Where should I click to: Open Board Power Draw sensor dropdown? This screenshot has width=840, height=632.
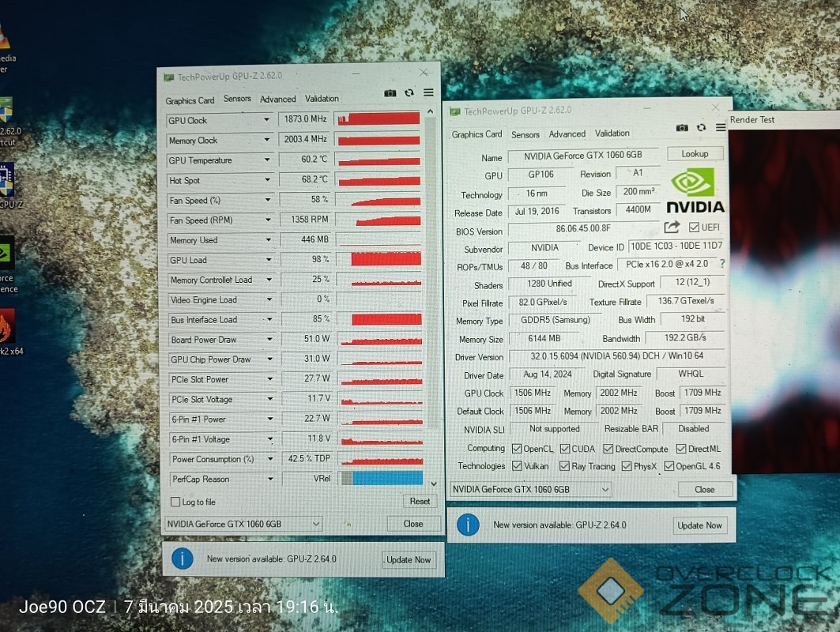pyautogui.click(x=269, y=339)
